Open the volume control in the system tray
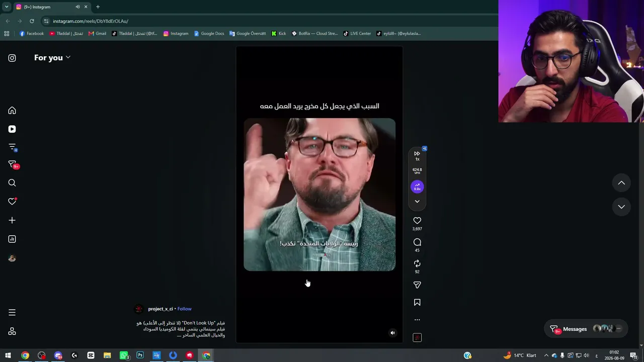The image size is (644, 362). point(586,355)
